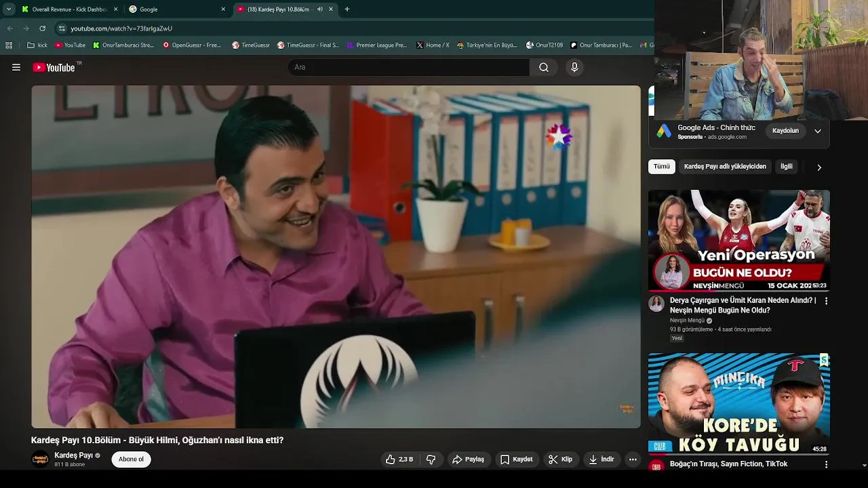868x488 pixels.
Task: Open more actions three-dot menu under the video
Action: pyautogui.click(x=633, y=460)
